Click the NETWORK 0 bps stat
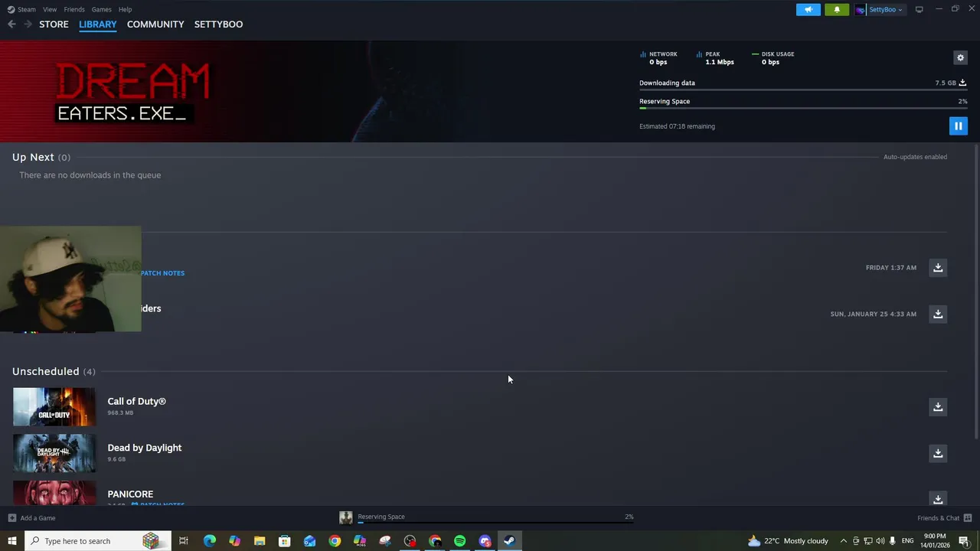980x551 pixels. pos(658,58)
